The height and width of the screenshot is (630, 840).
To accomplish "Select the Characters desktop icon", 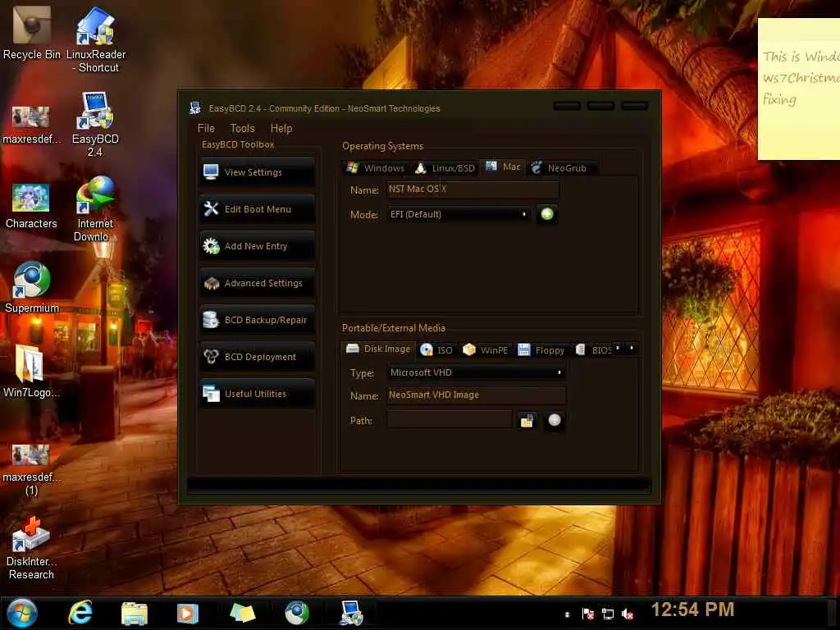I will [31, 206].
